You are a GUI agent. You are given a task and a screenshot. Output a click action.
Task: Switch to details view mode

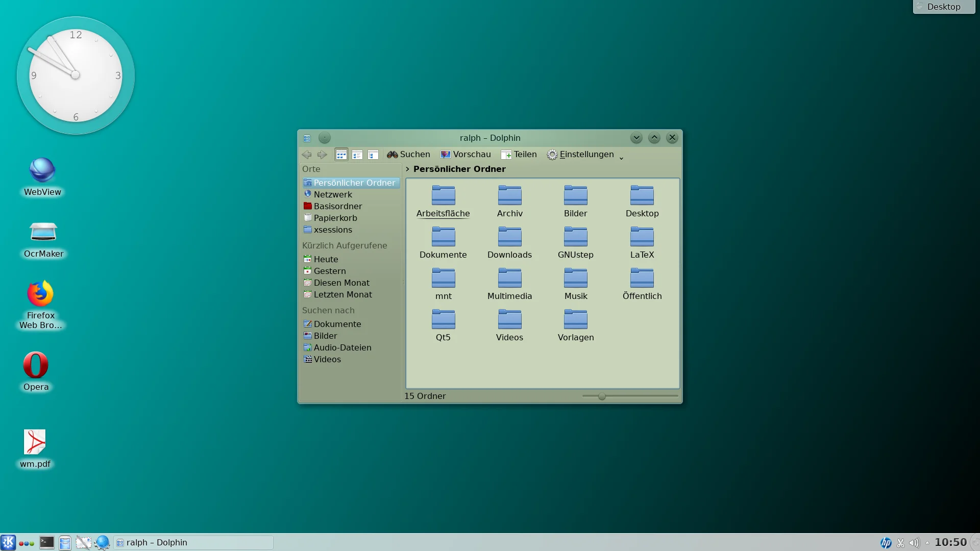[x=373, y=155]
